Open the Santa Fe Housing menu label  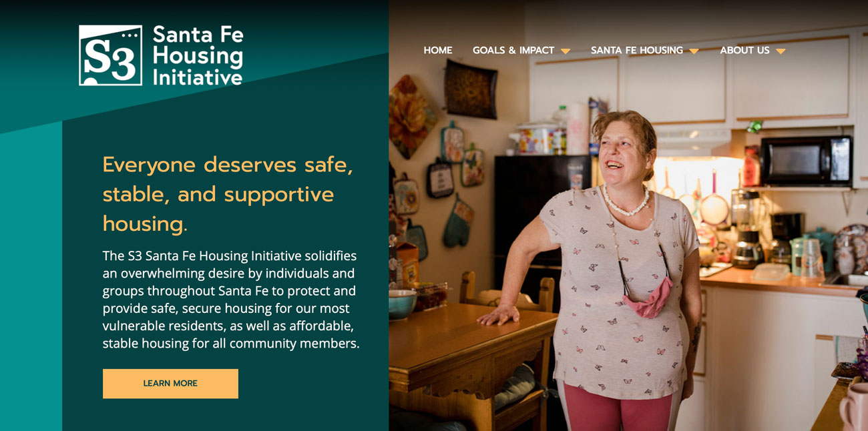pyautogui.click(x=637, y=50)
